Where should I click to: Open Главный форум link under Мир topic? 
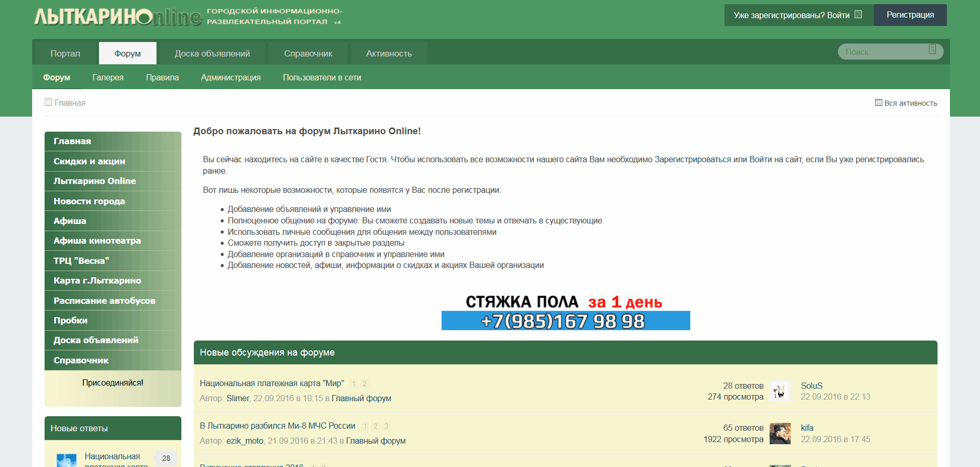coord(361,398)
